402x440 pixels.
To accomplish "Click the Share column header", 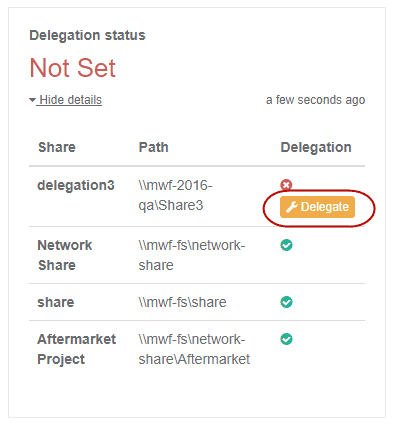I will [x=57, y=147].
